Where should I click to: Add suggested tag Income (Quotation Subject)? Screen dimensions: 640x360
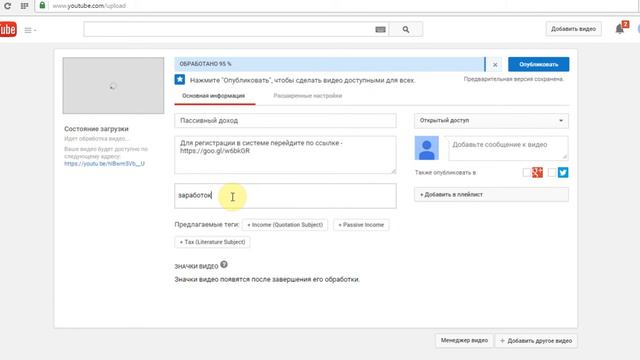tap(285, 225)
